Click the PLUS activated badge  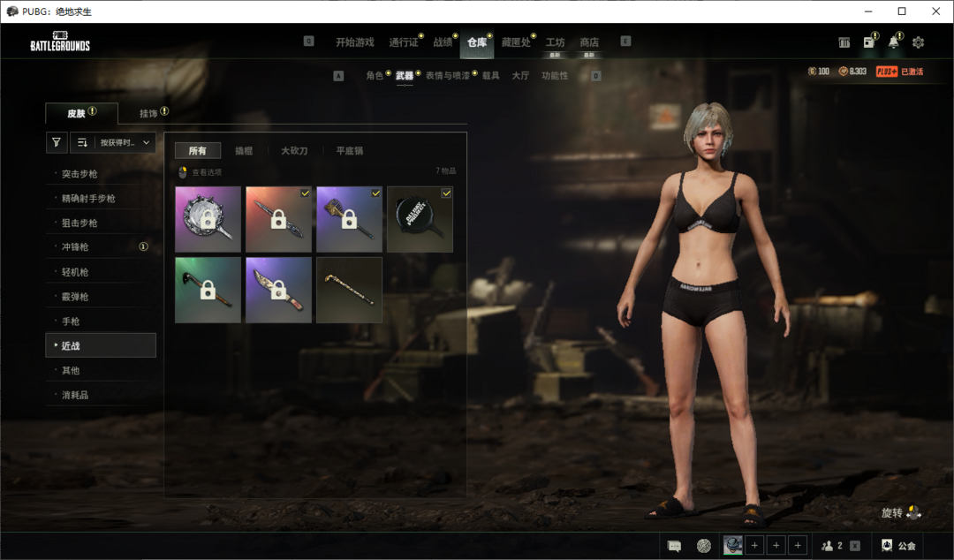pyautogui.click(x=900, y=72)
